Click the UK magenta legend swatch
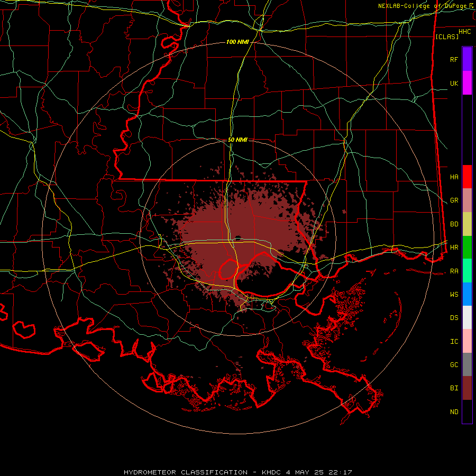This screenshot has width=476, height=476. [x=467, y=83]
